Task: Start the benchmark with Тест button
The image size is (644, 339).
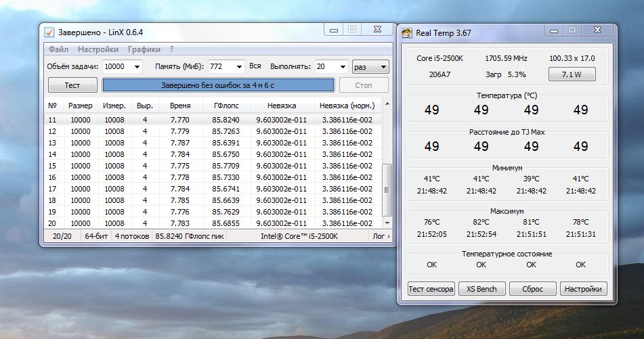Action: [72, 85]
